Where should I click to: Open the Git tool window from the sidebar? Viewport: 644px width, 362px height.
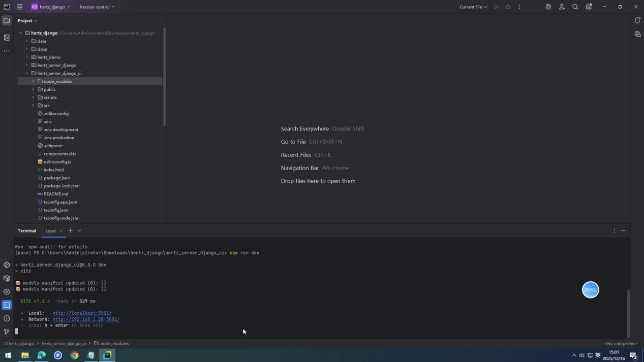pos(7,331)
